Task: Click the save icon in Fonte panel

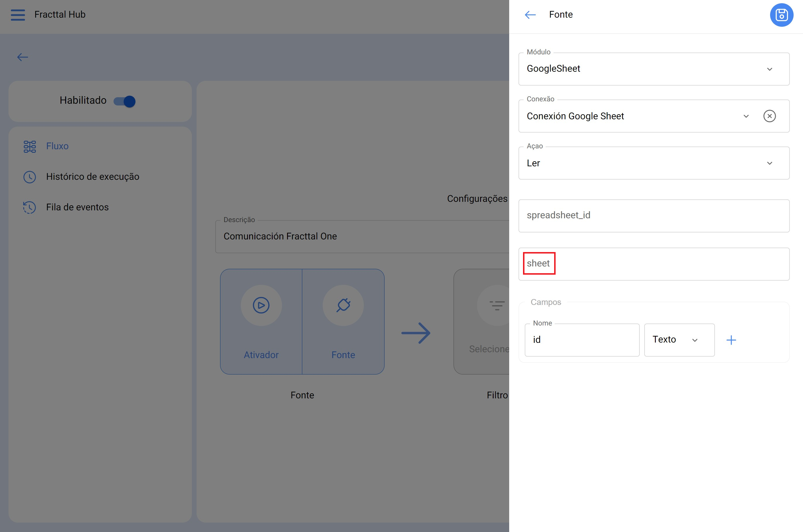Action: pos(781,15)
